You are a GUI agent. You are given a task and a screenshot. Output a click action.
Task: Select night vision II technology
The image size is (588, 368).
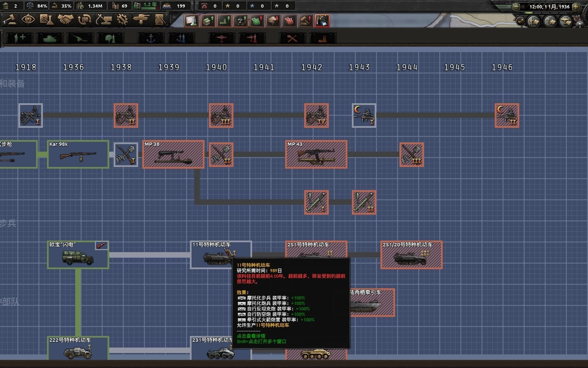[507, 116]
